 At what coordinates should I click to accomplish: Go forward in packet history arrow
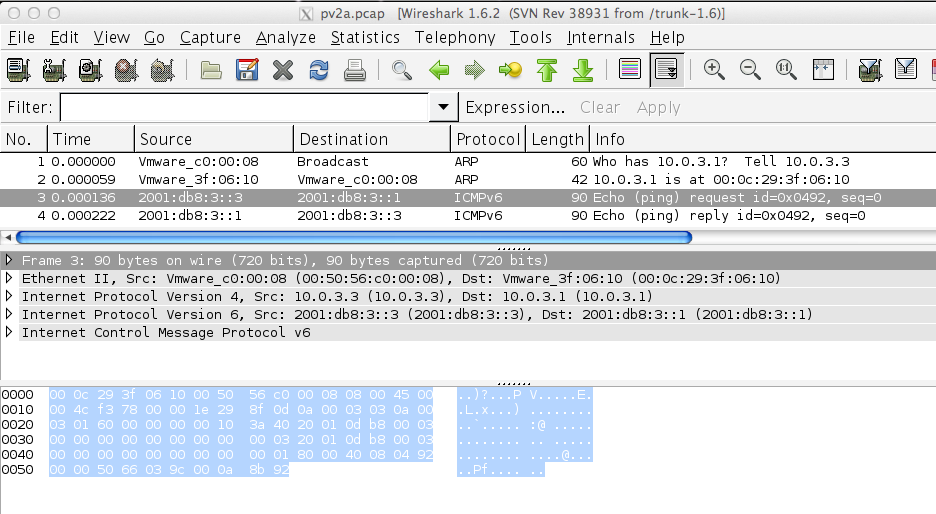click(x=475, y=70)
